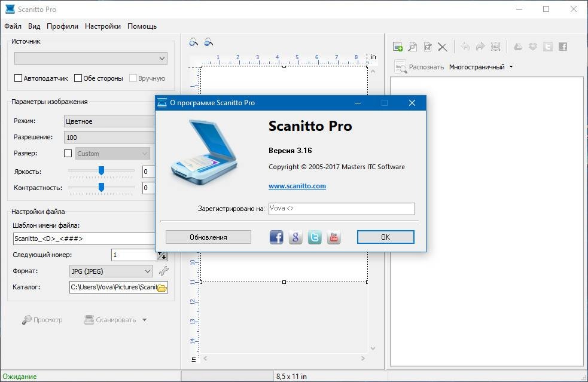The height and width of the screenshot is (382, 588).
Task: Click the Яркость value box
Action: pyautogui.click(x=148, y=172)
